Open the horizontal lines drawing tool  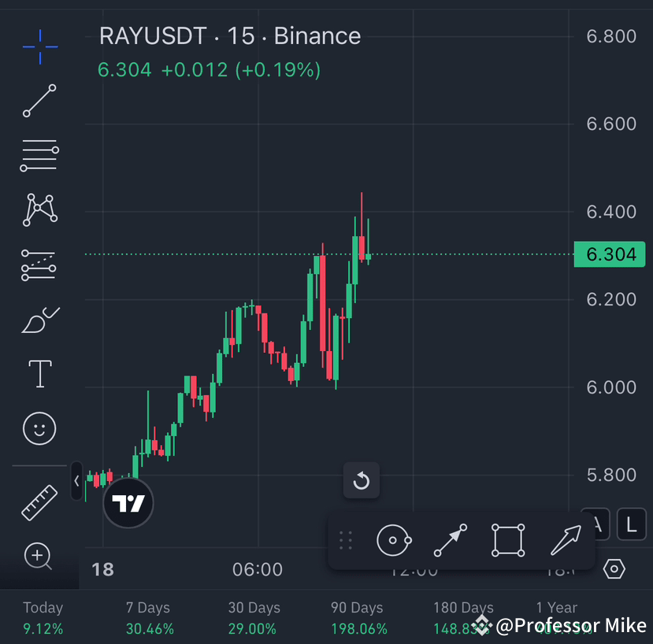coord(39,154)
